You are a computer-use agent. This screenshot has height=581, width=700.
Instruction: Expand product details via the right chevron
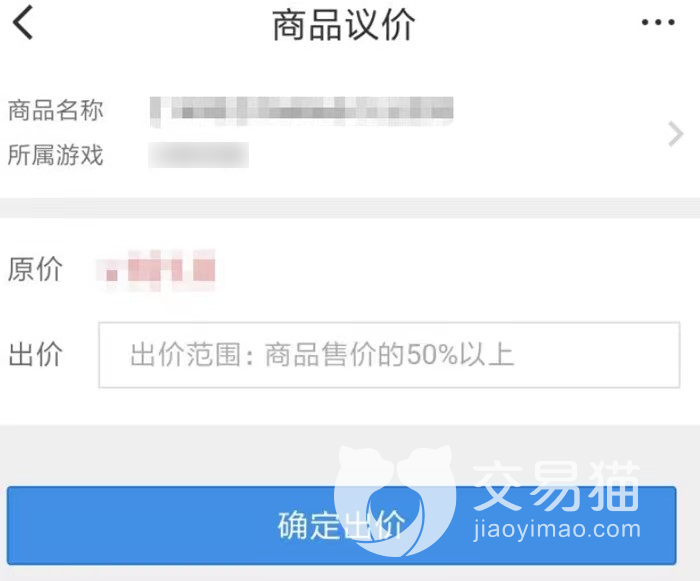[x=675, y=134]
